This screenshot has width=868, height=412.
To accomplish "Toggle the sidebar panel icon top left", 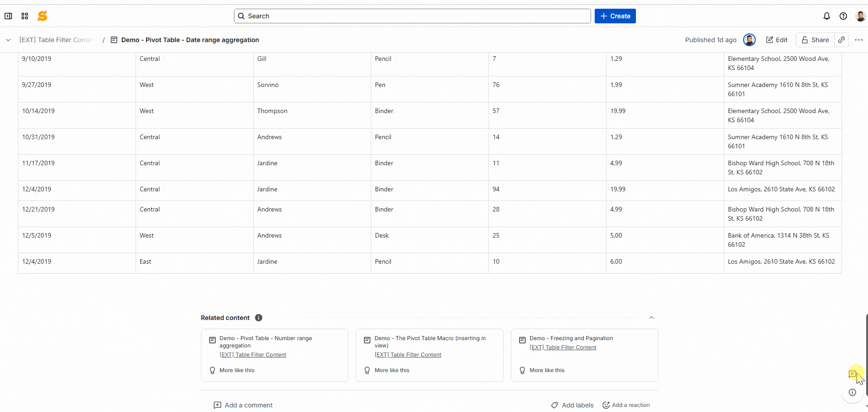I will (8, 16).
